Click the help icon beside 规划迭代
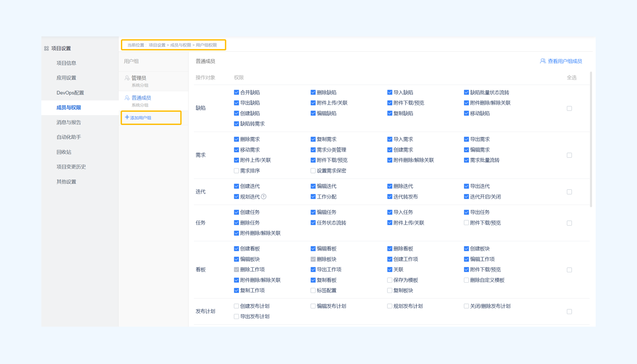Image resolution: width=637 pixels, height=364 pixels. [264, 197]
